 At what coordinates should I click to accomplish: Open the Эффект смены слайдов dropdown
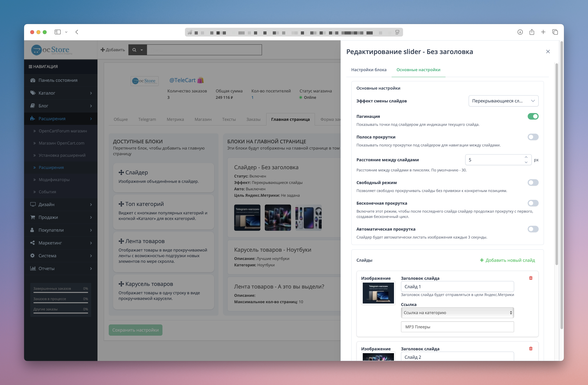[503, 101]
